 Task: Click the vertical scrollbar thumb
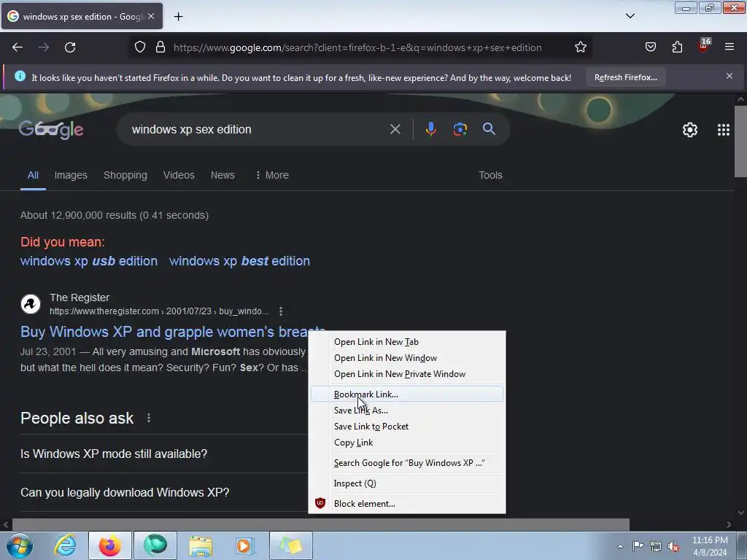coord(740,141)
